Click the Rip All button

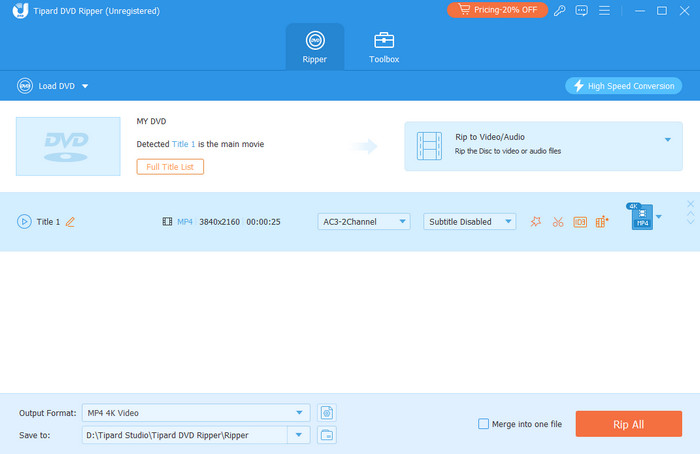pos(629,424)
